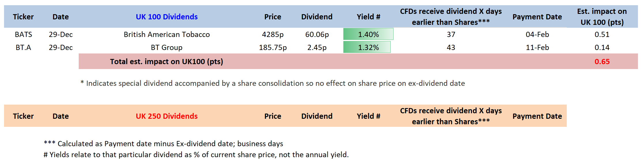Select the BATS ticker cell

(23, 34)
